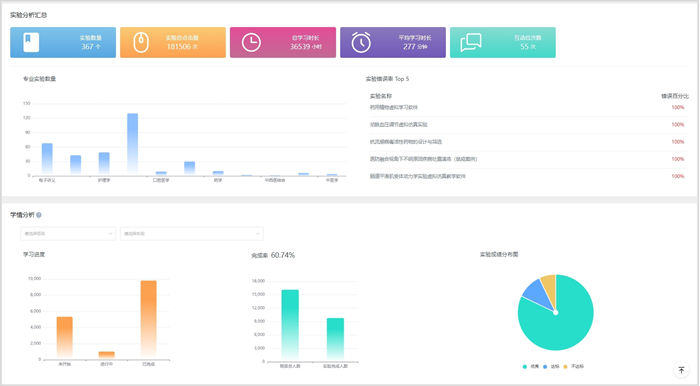The width and height of the screenshot is (700, 386).
Task: Toggle the blue 达标 legend item
Action: (x=551, y=366)
